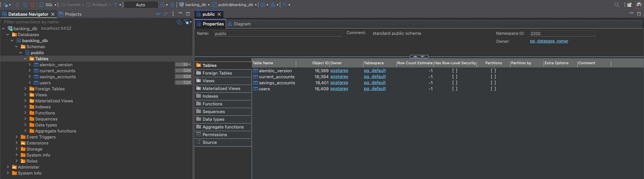
Task: Open the Auto commit mode combo box
Action: click(x=141, y=5)
